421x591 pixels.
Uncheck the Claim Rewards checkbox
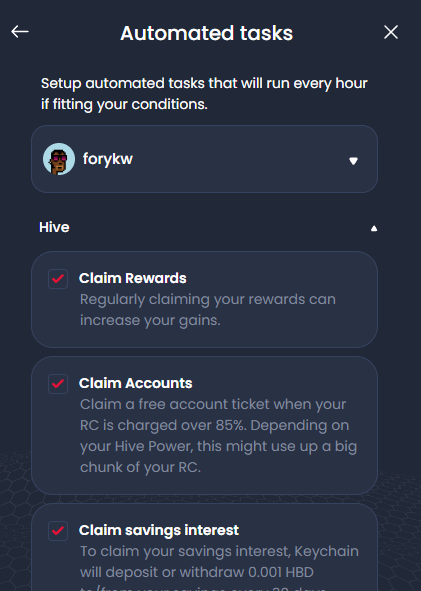(58, 279)
